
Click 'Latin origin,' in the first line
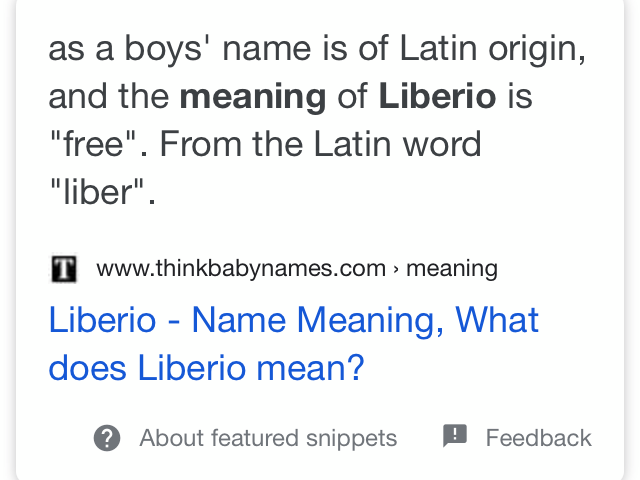[x=493, y=50]
